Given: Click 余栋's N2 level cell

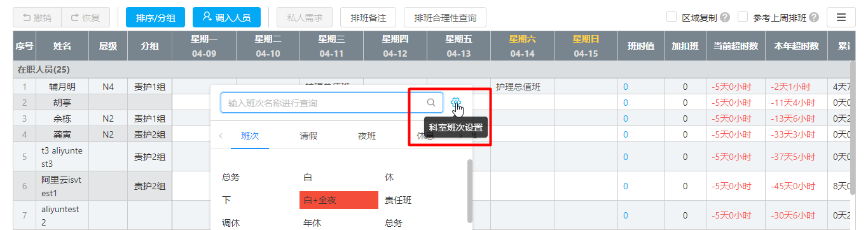Looking at the screenshot, I should [x=108, y=118].
